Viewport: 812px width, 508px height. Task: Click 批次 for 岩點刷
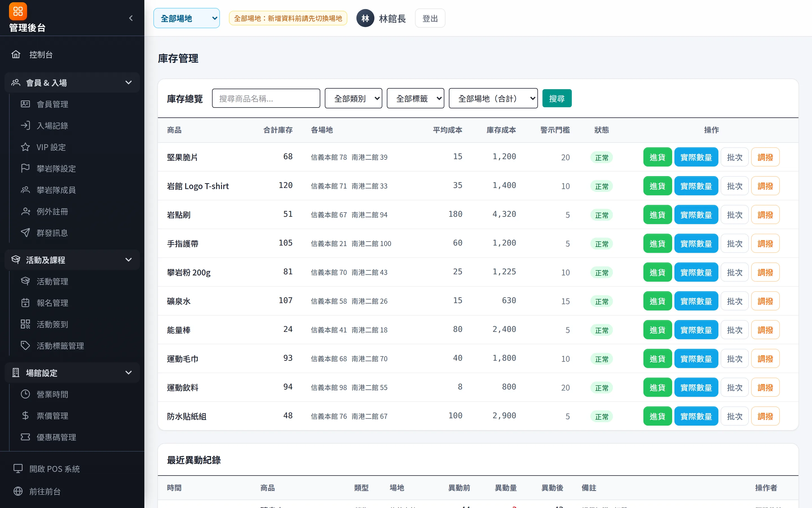[735, 215]
